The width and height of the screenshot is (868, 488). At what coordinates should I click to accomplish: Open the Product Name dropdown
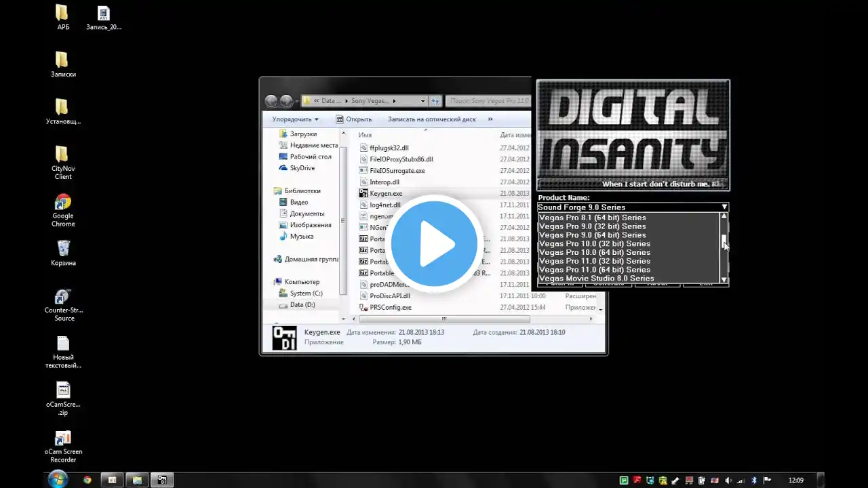click(633, 207)
